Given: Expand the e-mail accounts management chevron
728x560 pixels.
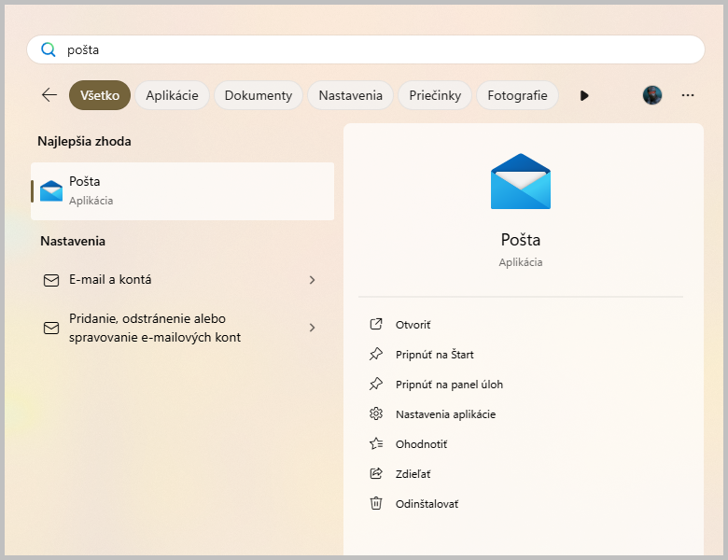Looking at the screenshot, I should point(312,328).
